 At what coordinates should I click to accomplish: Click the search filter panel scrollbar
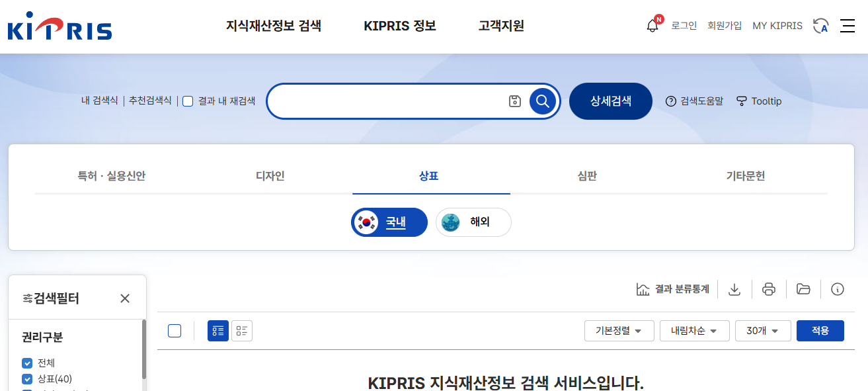143,351
